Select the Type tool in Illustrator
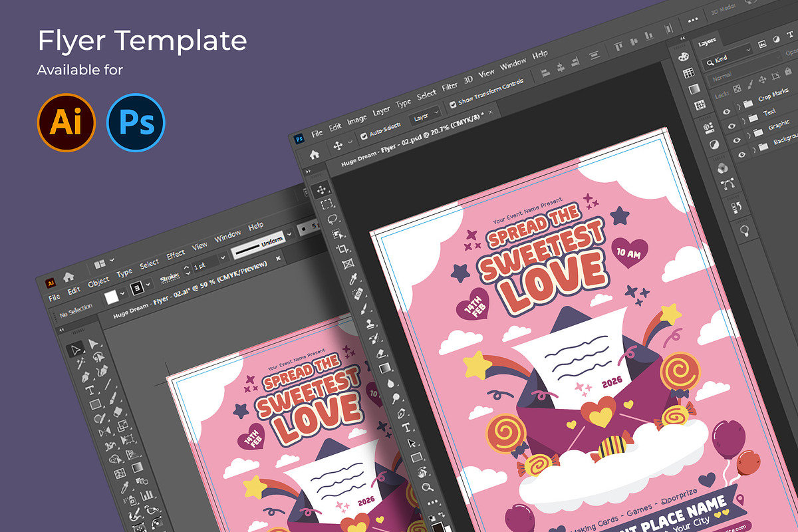This screenshot has width=798, height=532. pos(90,390)
